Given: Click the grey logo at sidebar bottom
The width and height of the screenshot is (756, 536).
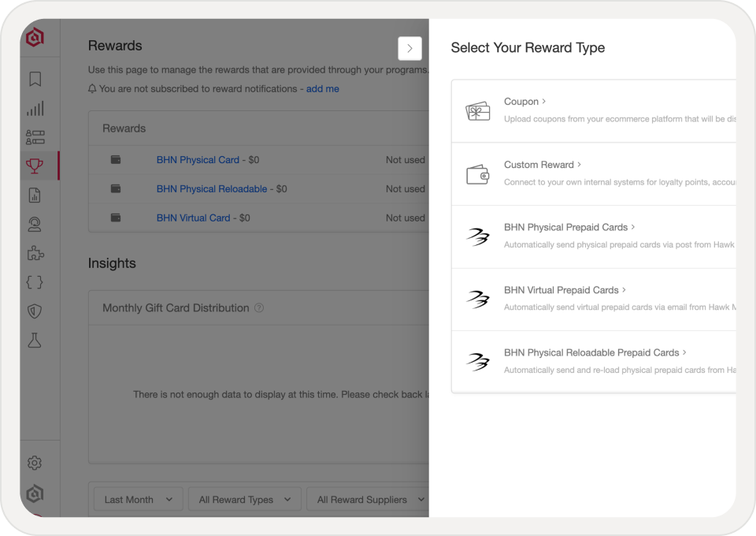Looking at the screenshot, I should [35, 493].
